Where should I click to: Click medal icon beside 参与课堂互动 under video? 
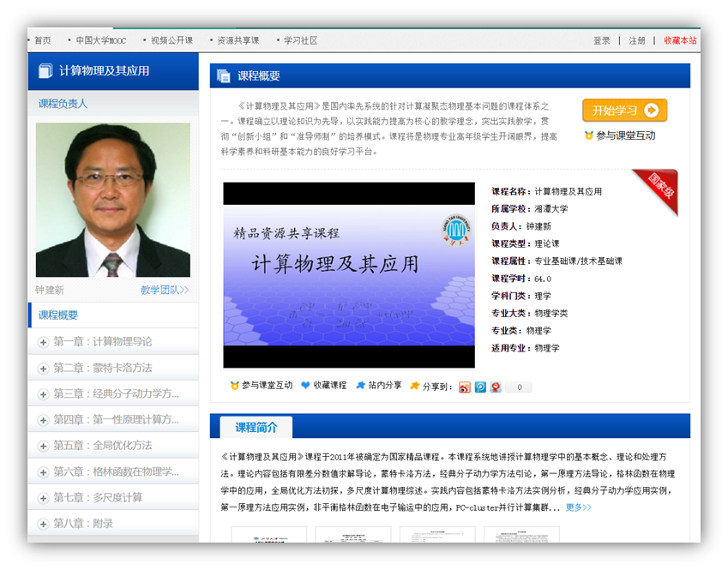click(x=234, y=386)
